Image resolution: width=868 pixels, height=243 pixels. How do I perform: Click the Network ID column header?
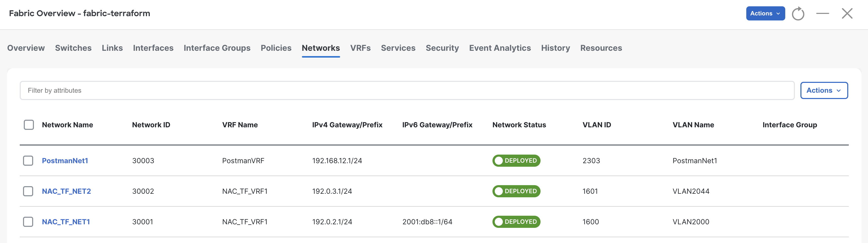[151, 125]
